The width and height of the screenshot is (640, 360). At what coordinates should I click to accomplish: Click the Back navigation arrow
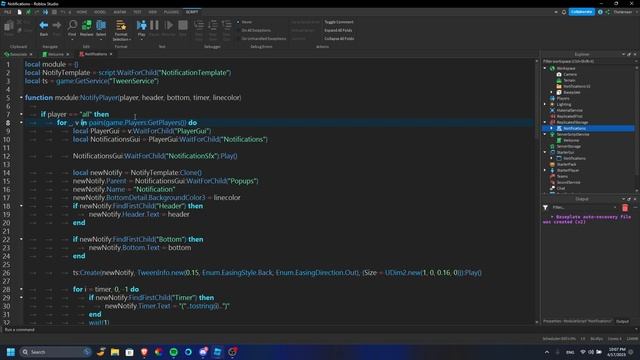tap(44, 26)
